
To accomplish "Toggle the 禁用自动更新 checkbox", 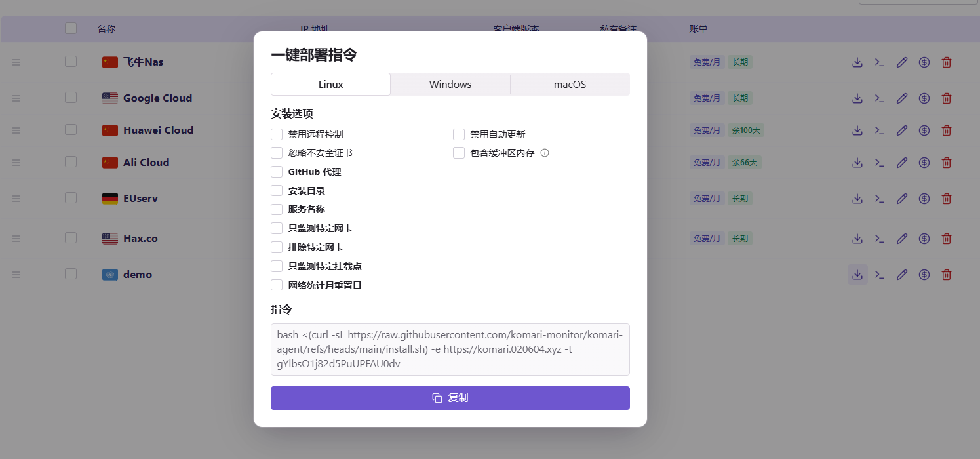I will pyautogui.click(x=459, y=134).
